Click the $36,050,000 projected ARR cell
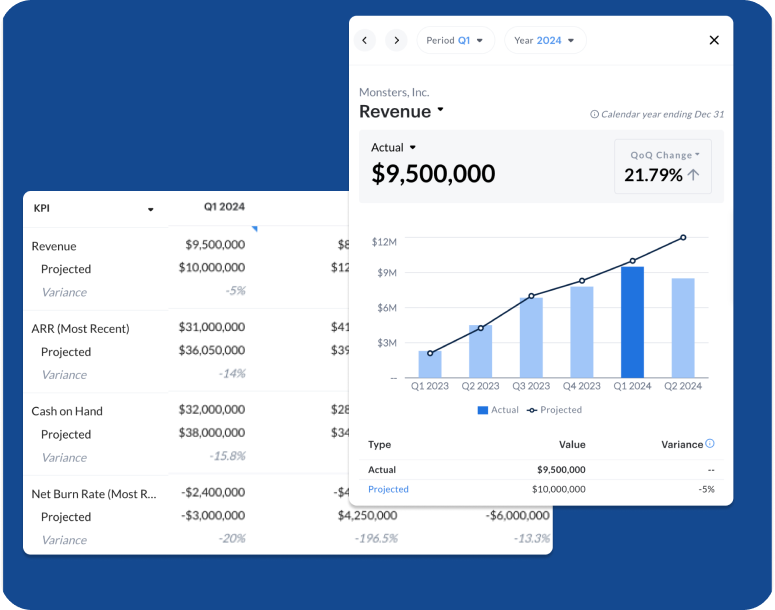The height and width of the screenshot is (610, 775). click(x=212, y=350)
